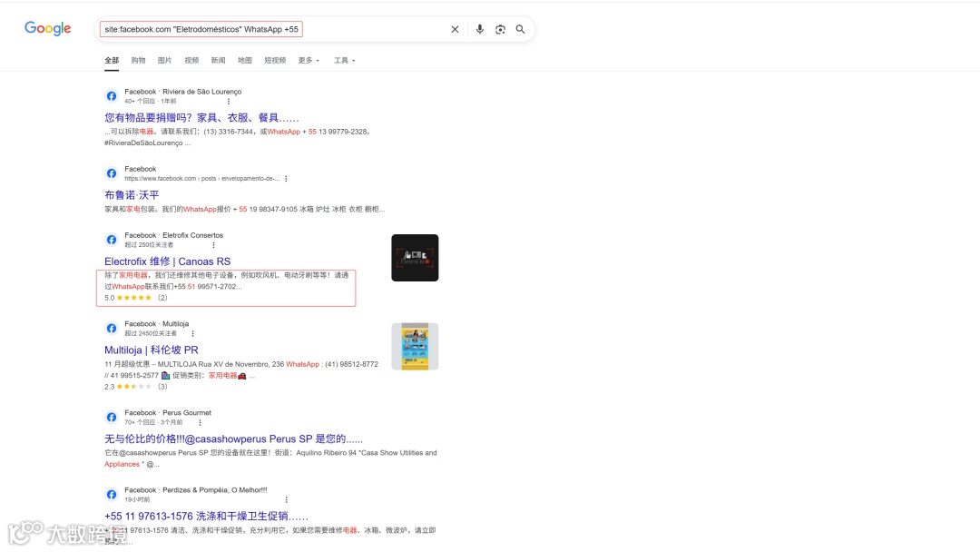Click the Google logo
Image resolution: width=980 pixels, height=552 pixels.
(x=47, y=29)
